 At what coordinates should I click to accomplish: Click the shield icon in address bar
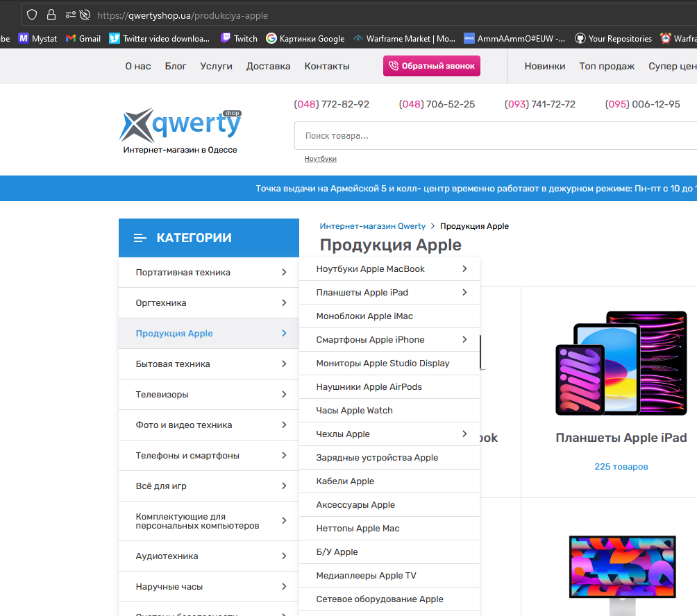click(32, 15)
